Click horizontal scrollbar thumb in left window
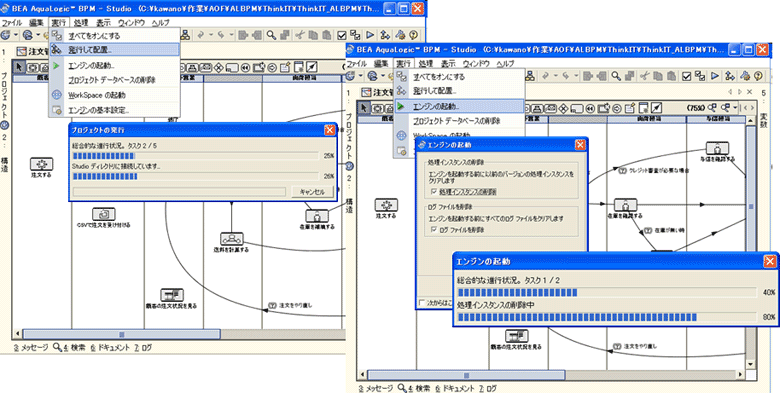 click(x=121, y=334)
